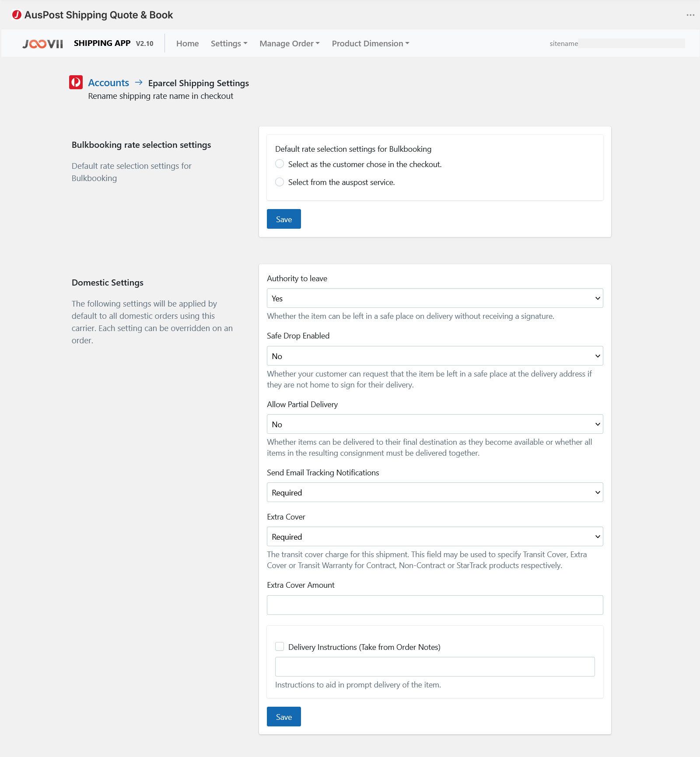The height and width of the screenshot is (757, 700).
Task: Save the Bulkbooking rate selection settings
Action: [x=284, y=219]
